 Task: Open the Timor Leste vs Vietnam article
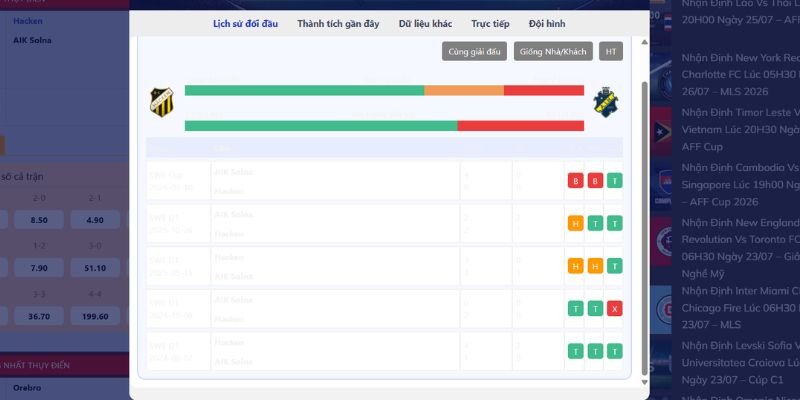[x=740, y=130]
